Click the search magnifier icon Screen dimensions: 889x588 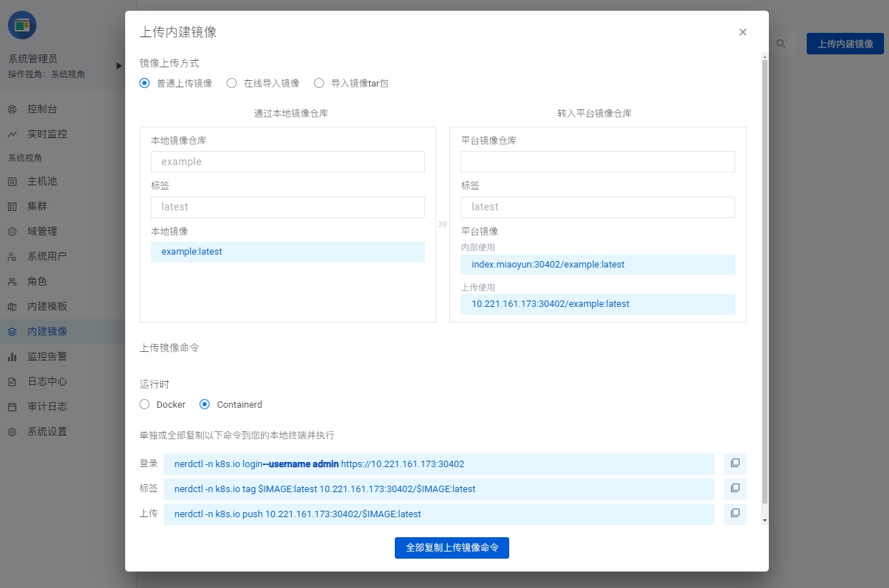[x=781, y=44]
